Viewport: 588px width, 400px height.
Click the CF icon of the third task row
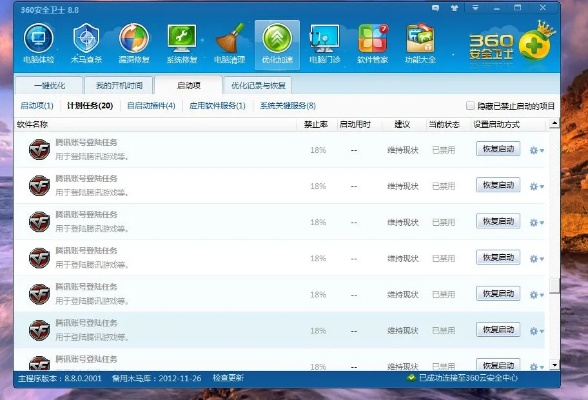(39, 222)
